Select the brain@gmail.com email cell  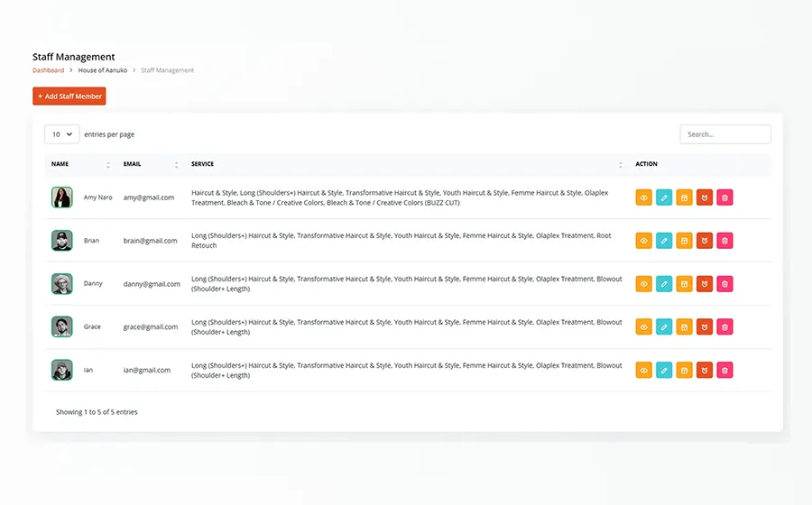pos(150,241)
